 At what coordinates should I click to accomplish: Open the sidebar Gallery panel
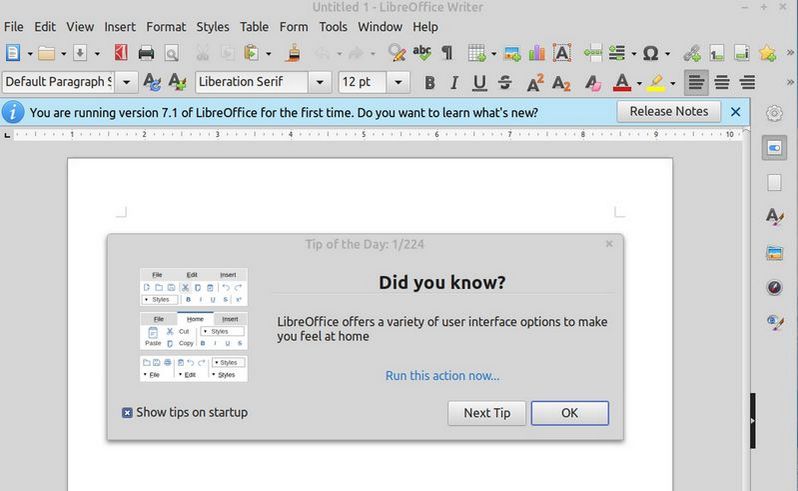[774, 252]
